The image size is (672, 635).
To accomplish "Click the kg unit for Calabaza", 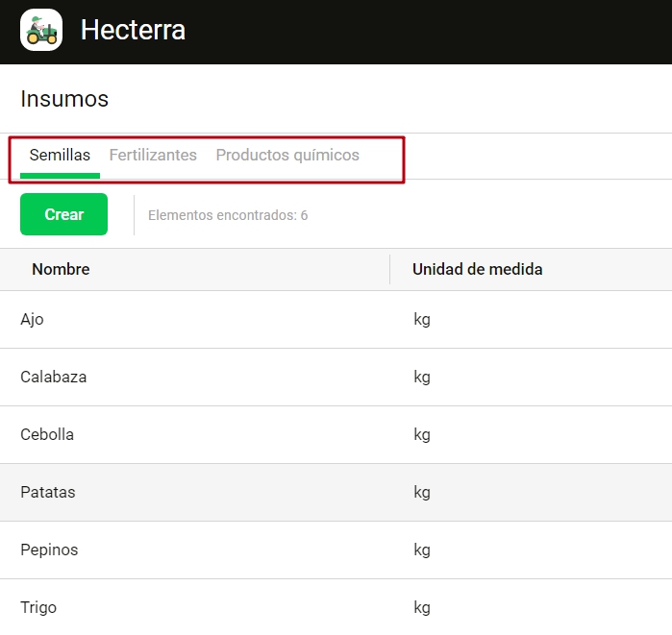I will point(422,378).
